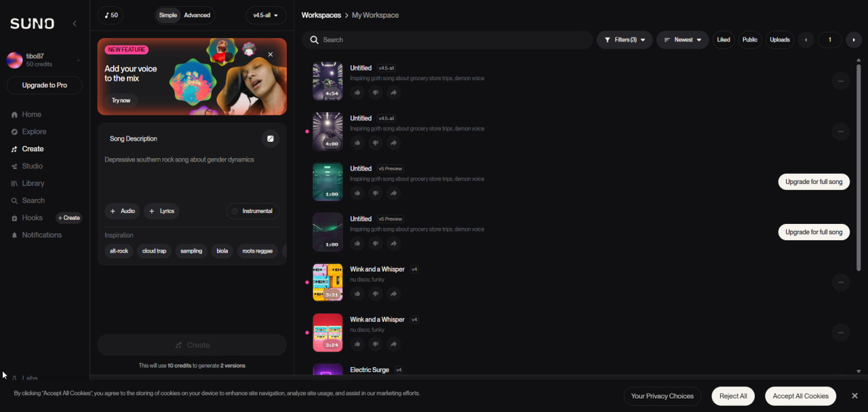Toggle the Instrumental switch

point(252,211)
